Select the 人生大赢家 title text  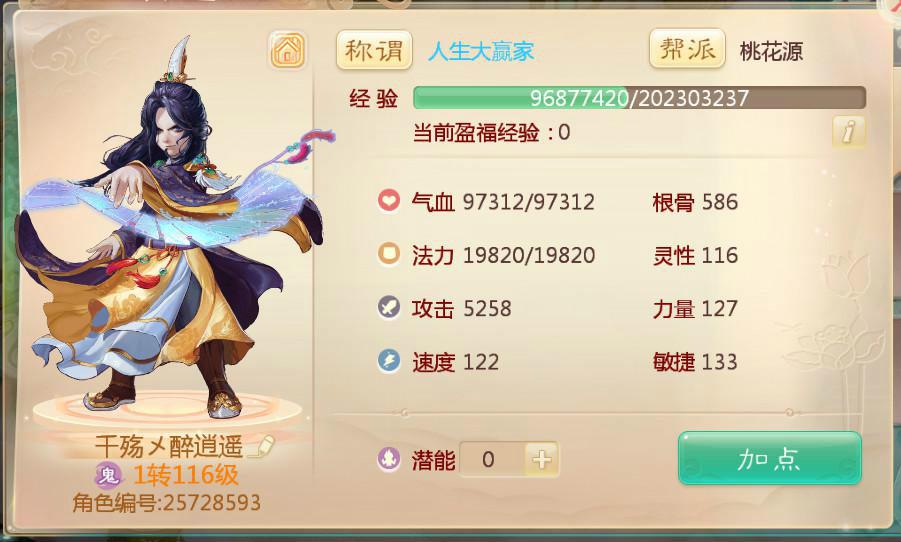coord(481,52)
